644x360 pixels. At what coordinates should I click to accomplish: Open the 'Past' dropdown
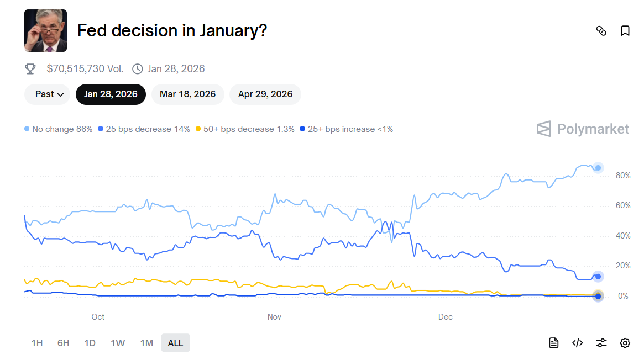46,94
